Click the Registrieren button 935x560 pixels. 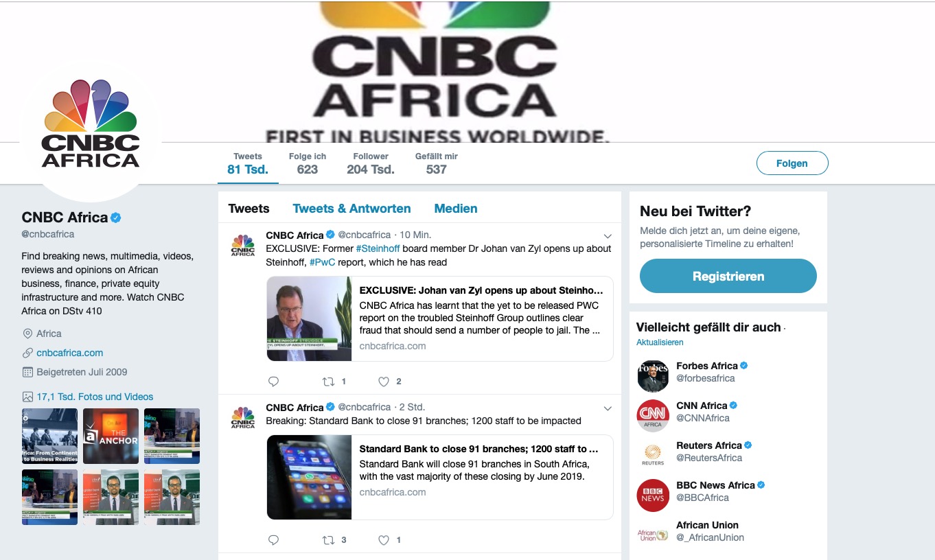point(728,277)
